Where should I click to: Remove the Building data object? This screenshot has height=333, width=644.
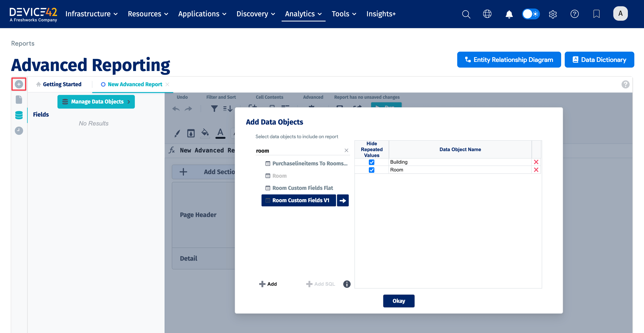536,162
